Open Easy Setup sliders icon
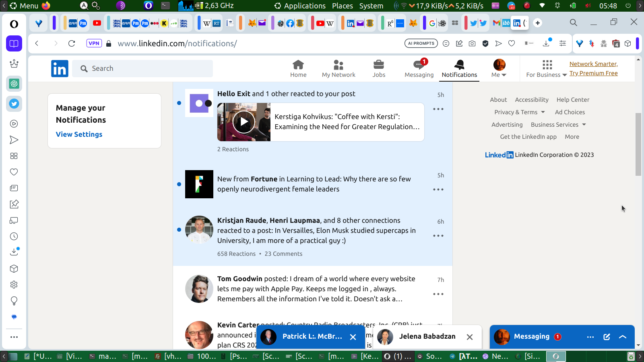This screenshot has height=362, width=644. [x=563, y=43]
